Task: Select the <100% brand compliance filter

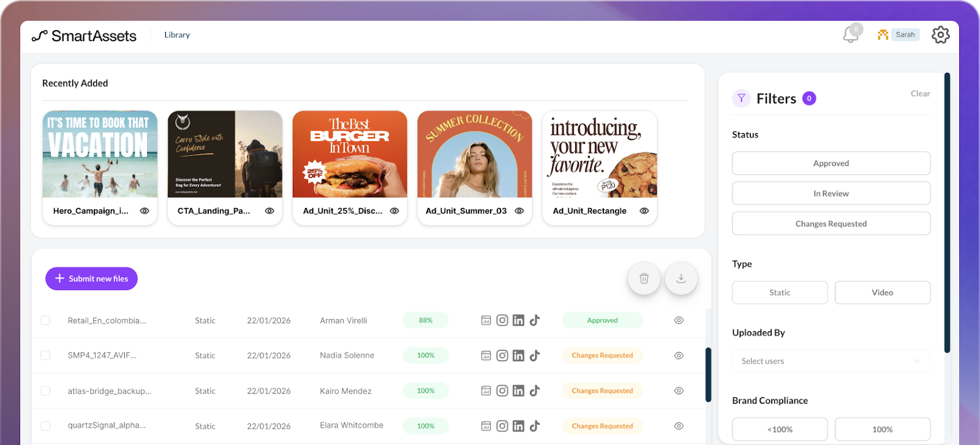Action: pyautogui.click(x=780, y=429)
